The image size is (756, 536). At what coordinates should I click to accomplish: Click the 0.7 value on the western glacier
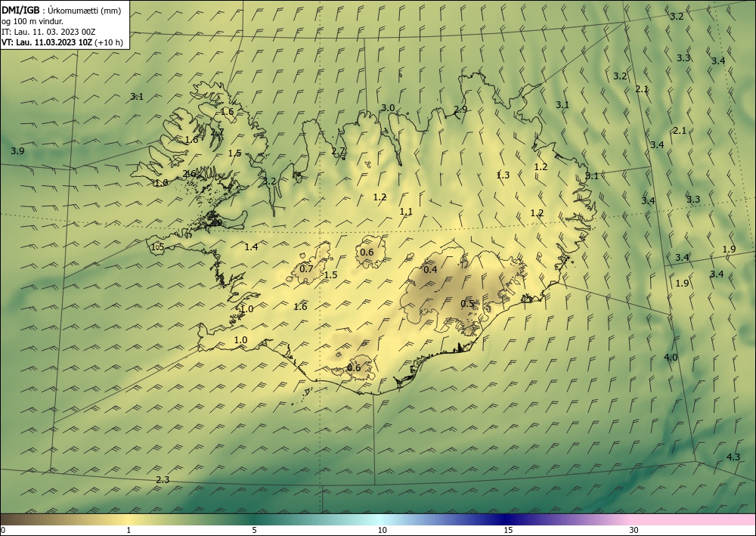tap(306, 269)
